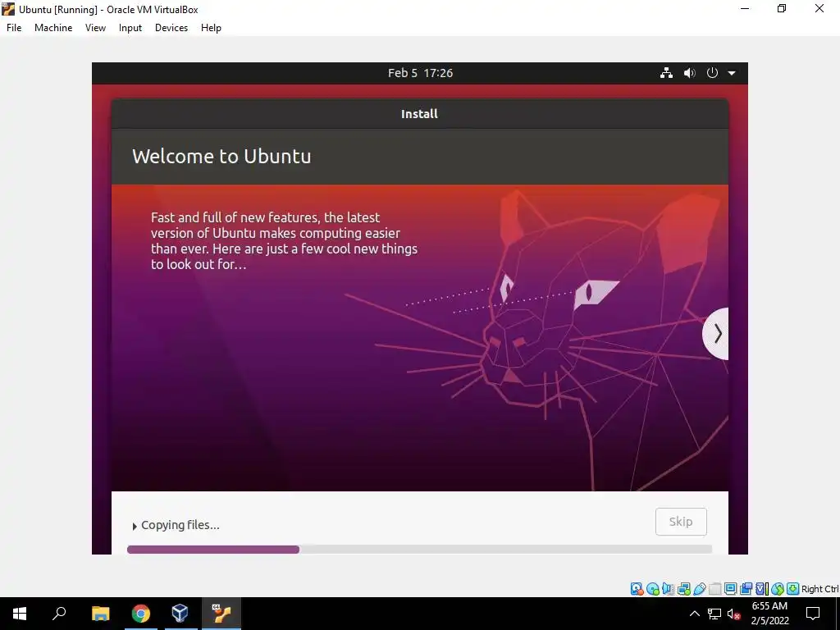
Task: Advance the slideshow with the next arrow
Action: click(716, 334)
